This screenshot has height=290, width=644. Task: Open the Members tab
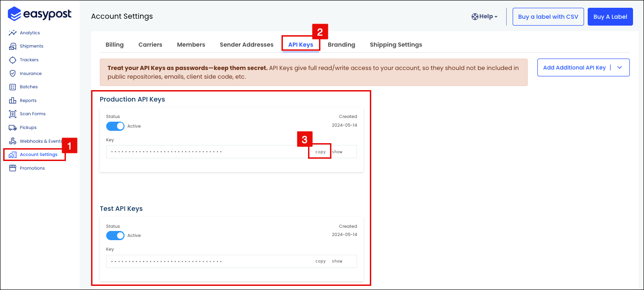pos(191,45)
